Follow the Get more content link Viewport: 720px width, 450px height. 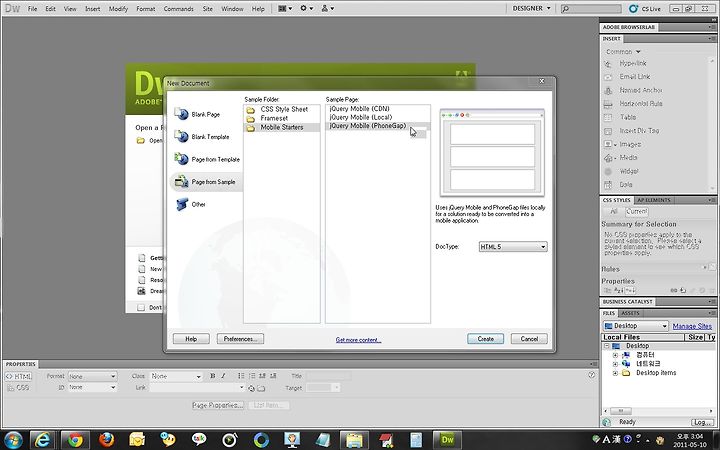358,340
